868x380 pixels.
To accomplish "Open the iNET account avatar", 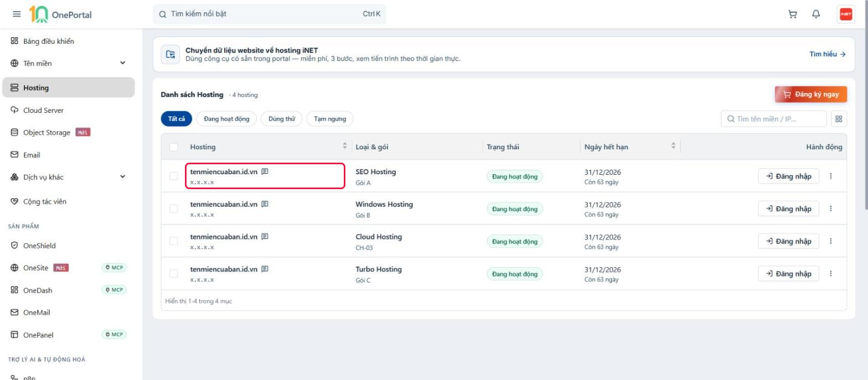I will [846, 14].
